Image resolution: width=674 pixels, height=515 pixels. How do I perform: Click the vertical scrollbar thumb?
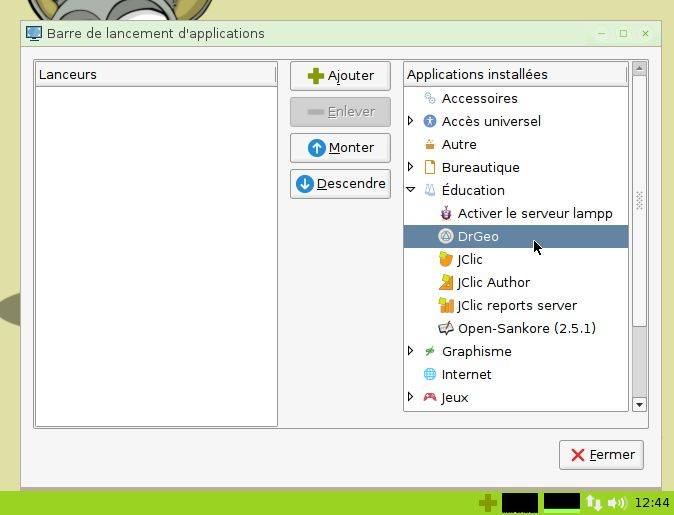tap(639, 201)
